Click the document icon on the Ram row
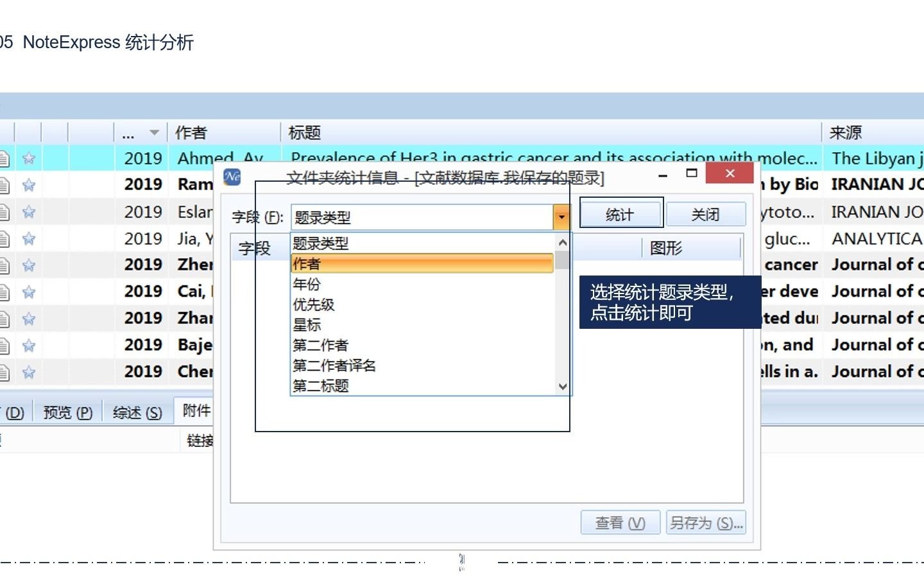The height and width of the screenshot is (578, 924). tap(4, 185)
